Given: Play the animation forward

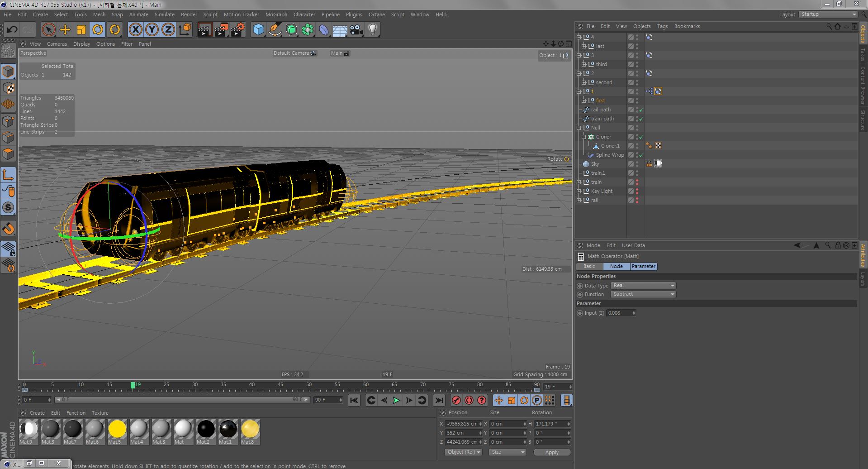Looking at the screenshot, I should coord(396,400).
